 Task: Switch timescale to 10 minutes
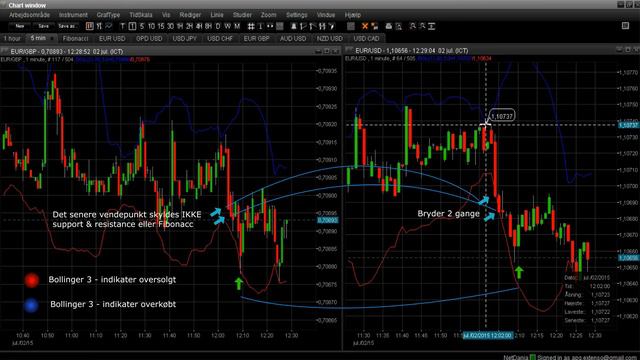click(151, 26)
